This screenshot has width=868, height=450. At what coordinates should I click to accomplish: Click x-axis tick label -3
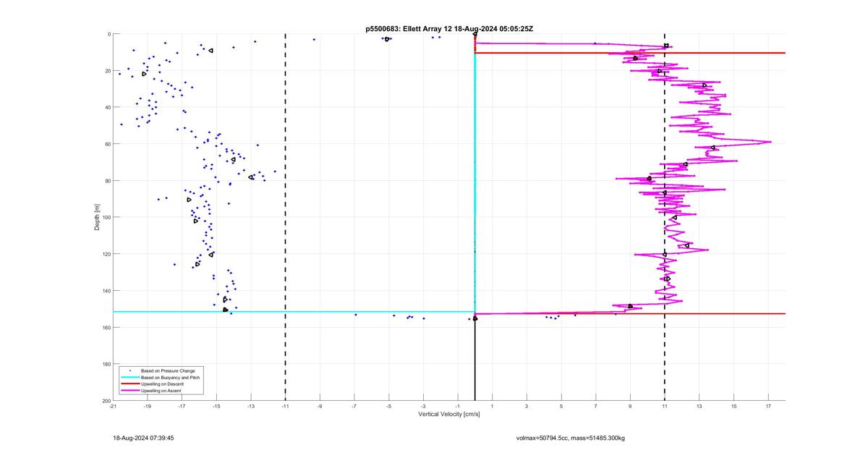pyautogui.click(x=423, y=407)
